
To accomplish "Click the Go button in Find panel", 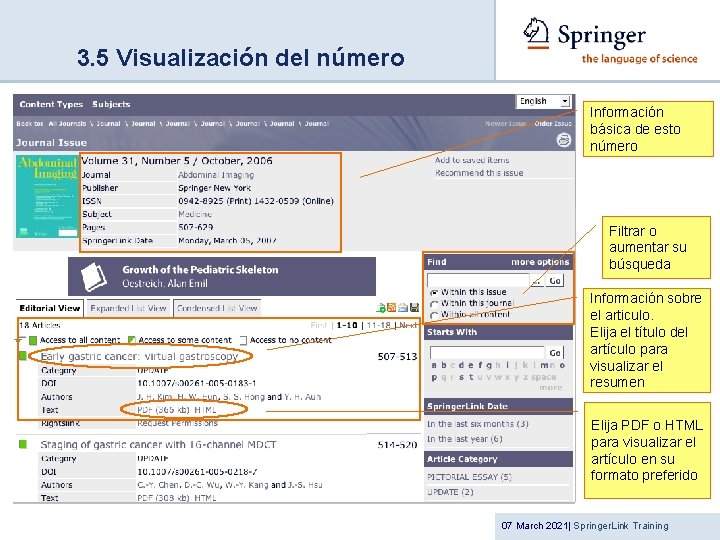I will (555, 281).
